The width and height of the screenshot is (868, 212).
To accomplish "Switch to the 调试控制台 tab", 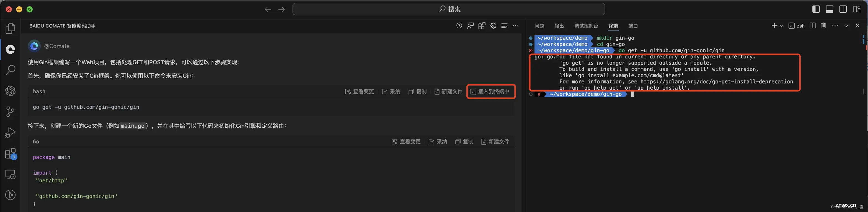I will tap(586, 26).
